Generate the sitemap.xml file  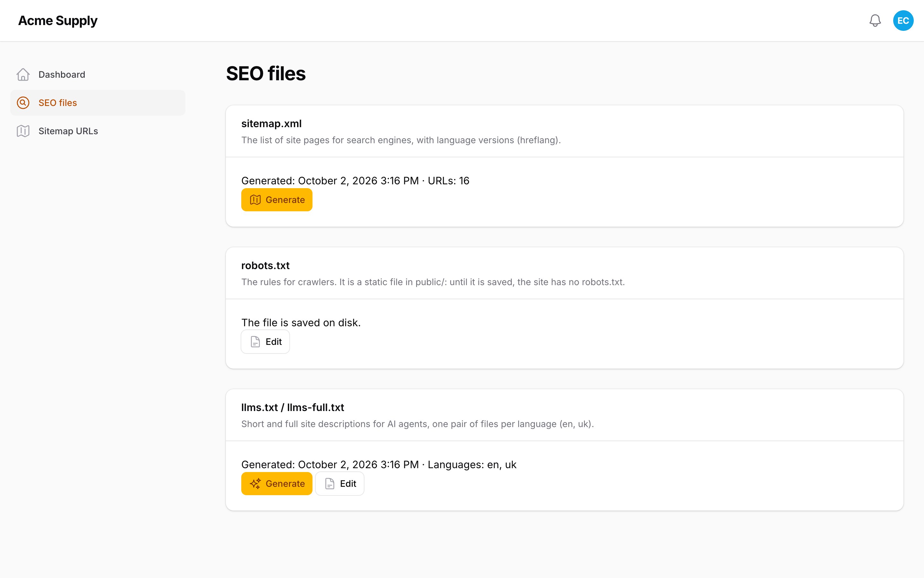point(277,199)
